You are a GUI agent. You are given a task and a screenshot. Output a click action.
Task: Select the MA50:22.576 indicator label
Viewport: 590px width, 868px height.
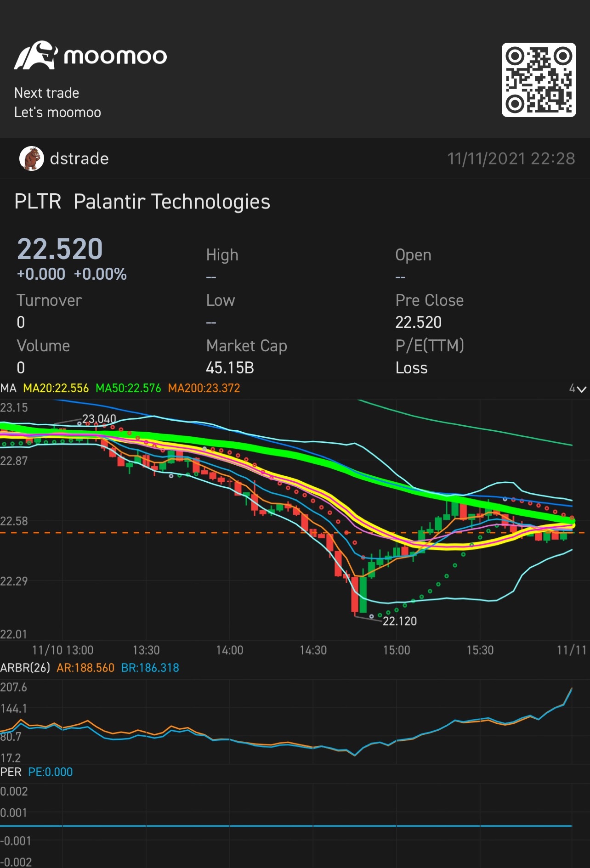(x=128, y=388)
